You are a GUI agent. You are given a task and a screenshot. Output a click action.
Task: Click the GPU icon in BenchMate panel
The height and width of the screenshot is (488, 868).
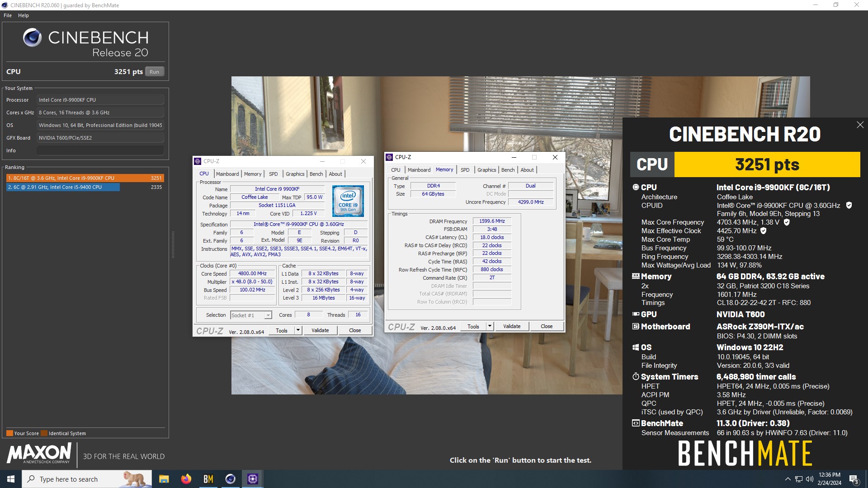click(x=636, y=314)
